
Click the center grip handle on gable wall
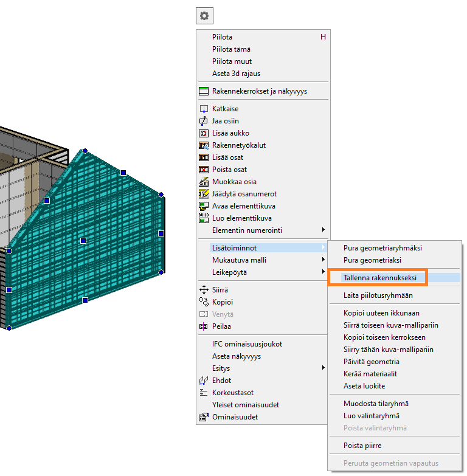[83, 241]
